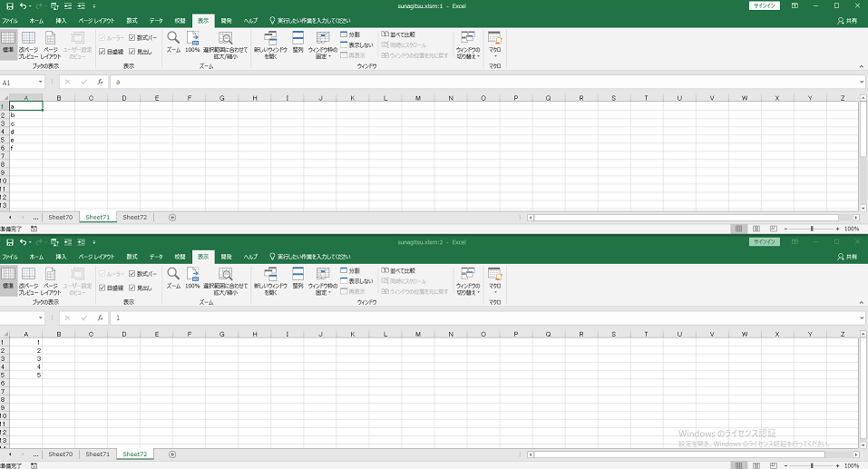Toggle 数式バー checkbox in top window
The height and width of the screenshot is (469, 868).
132,38
